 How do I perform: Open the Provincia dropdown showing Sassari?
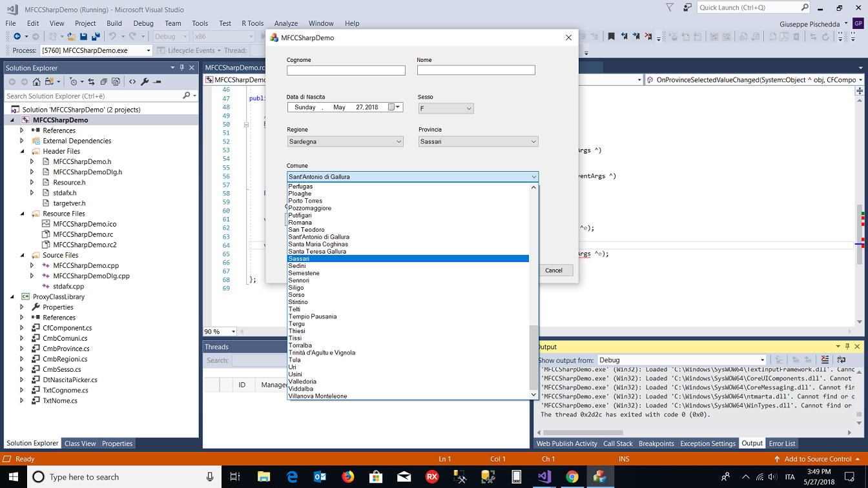point(478,141)
